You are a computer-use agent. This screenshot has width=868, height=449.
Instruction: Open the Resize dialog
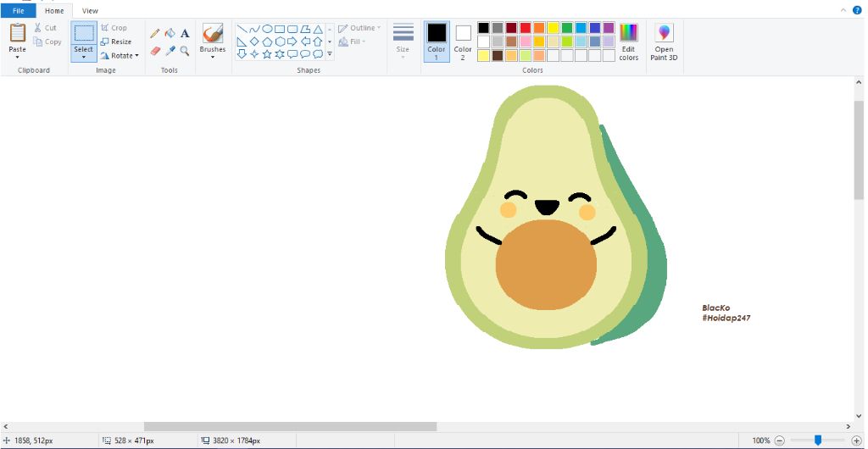point(115,42)
